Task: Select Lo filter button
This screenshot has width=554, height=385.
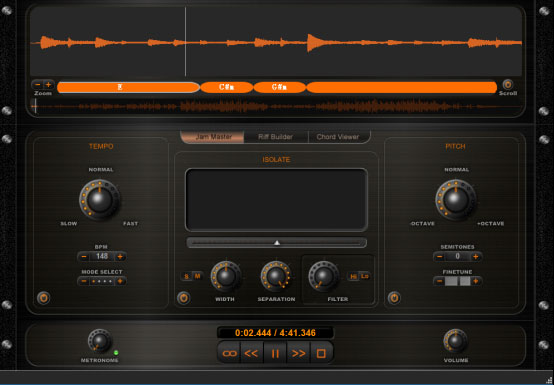Action: [x=365, y=276]
